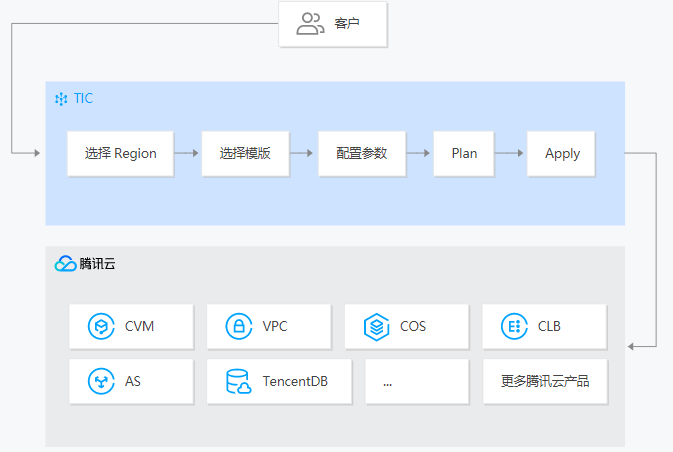This screenshot has height=452, width=673.
Task: Click the 腾讯云 section label
Action: click(x=97, y=264)
